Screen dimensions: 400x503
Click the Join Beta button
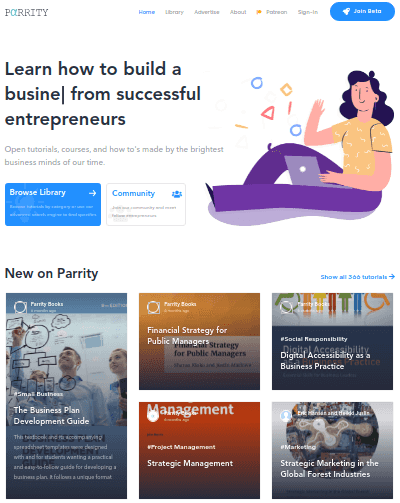click(362, 11)
